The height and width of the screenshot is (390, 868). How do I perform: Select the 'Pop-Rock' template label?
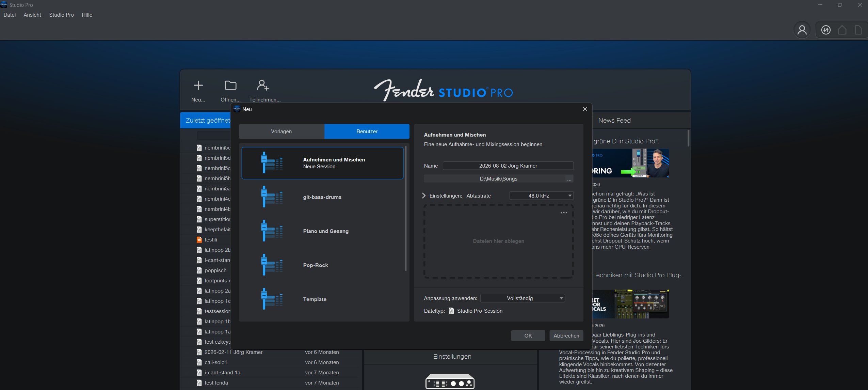pos(316,265)
